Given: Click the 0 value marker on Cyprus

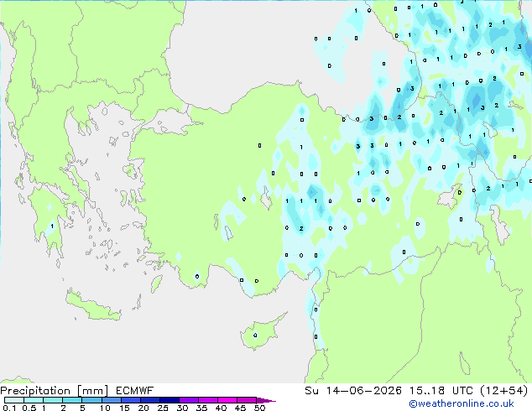Looking at the screenshot, I should coord(255,336).
